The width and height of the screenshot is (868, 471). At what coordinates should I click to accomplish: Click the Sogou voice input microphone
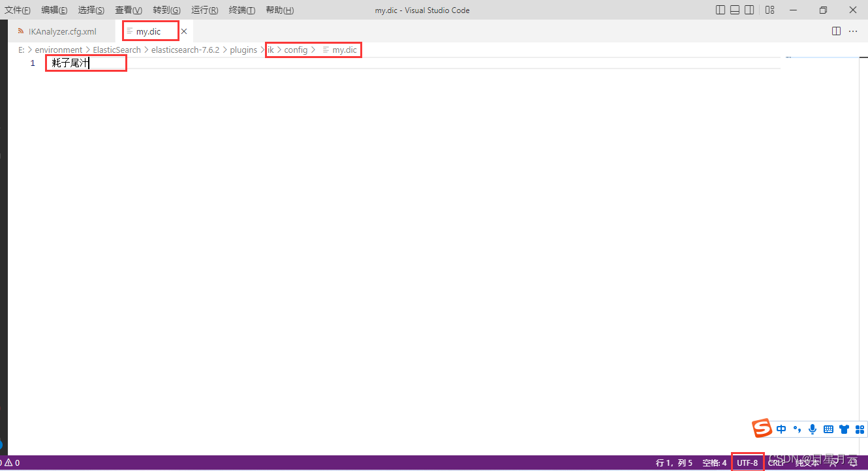[813, 429]
